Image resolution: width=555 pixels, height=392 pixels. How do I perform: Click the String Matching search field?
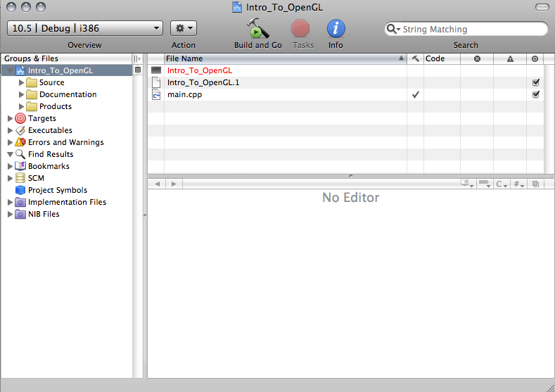click(471, 30)
